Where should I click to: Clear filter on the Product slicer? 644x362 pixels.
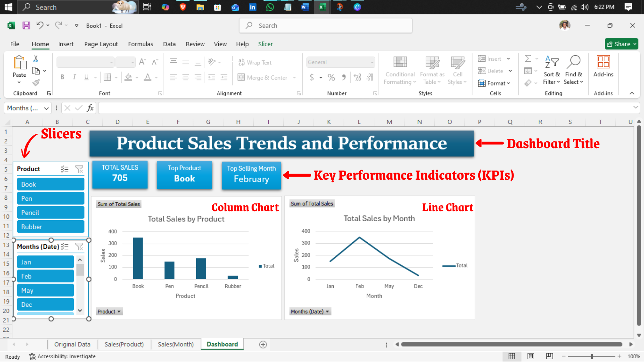coord(79,169)
